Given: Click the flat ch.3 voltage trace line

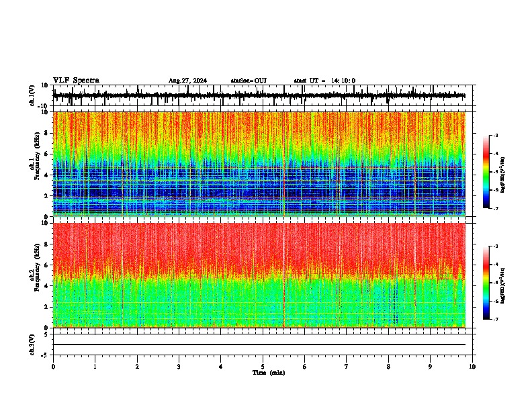Looking at the screenshot, I should 259,345.
